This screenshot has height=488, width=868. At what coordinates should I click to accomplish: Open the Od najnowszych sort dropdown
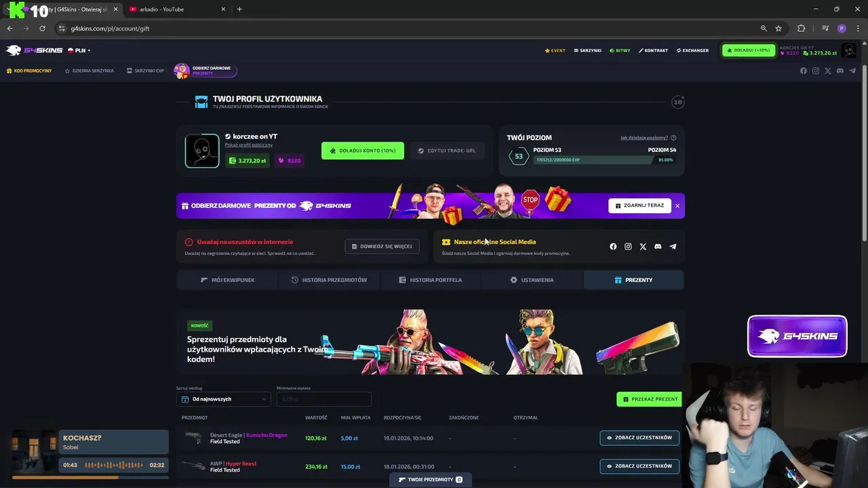(224, 399)
